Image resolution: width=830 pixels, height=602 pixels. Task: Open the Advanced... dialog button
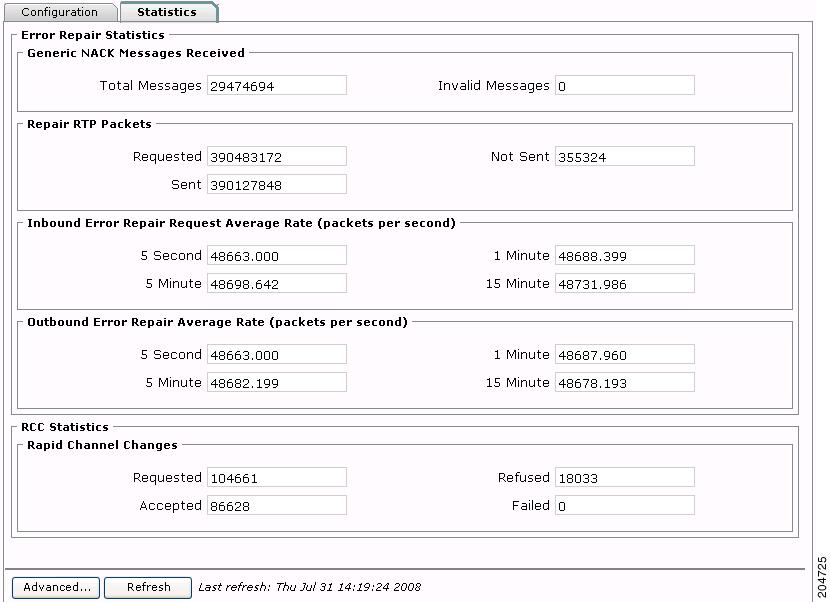[x=56, y=587]
